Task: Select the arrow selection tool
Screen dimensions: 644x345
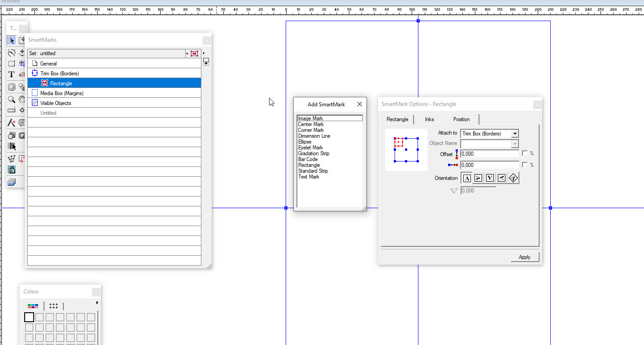Action: [x=12, y=41]
